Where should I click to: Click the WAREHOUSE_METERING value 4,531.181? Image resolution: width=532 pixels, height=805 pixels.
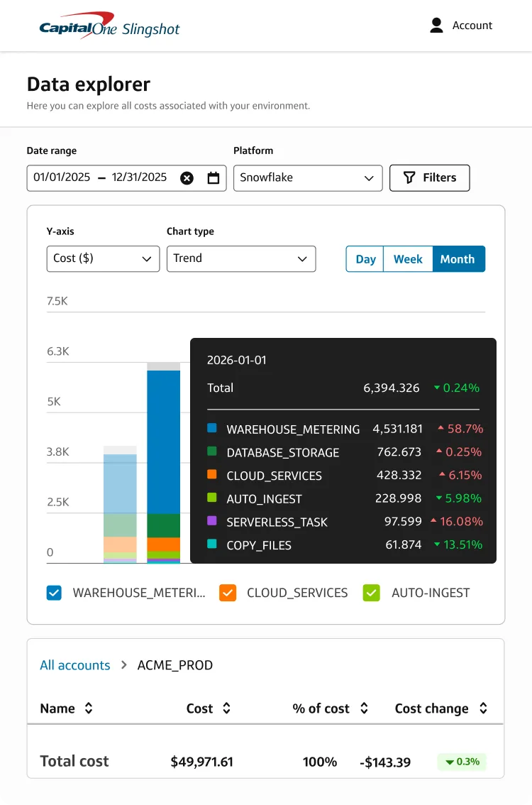click(x=398, y=429)
